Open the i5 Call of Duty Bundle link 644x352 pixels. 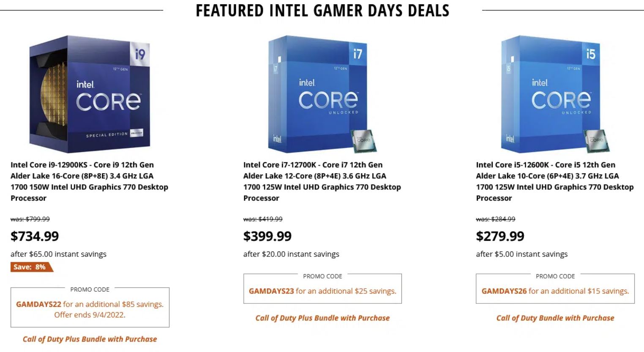555,318
